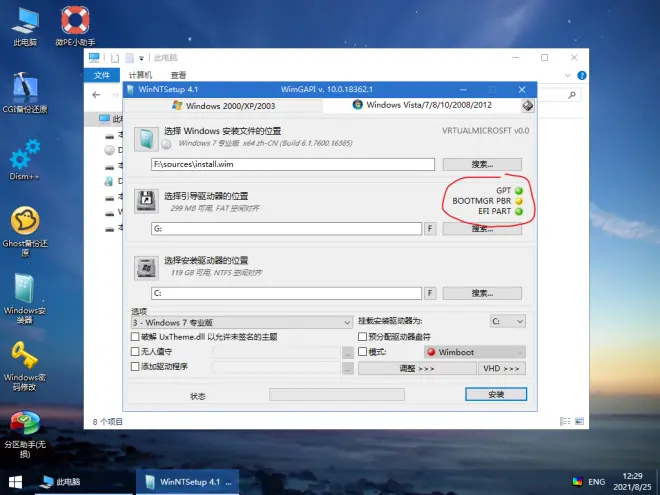660x495 pixels.
Task: Click the install.wim path field
Action: coord(293,164)
